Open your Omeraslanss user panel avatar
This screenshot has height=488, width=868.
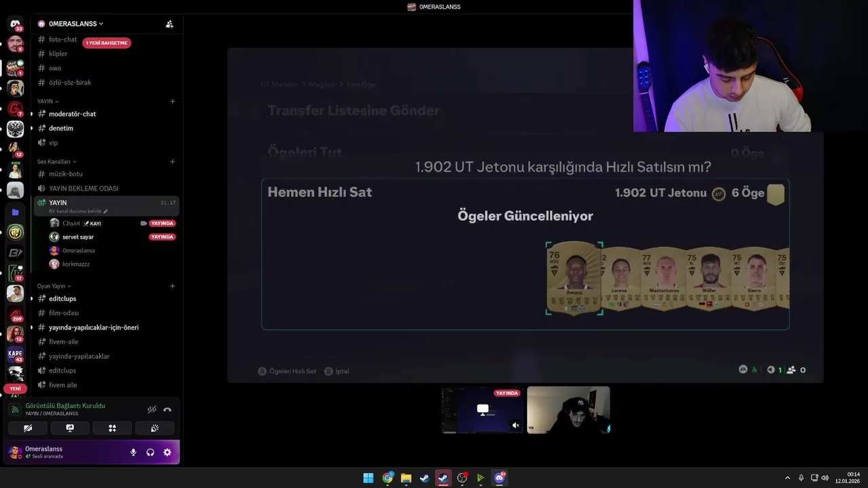point(15,452)
